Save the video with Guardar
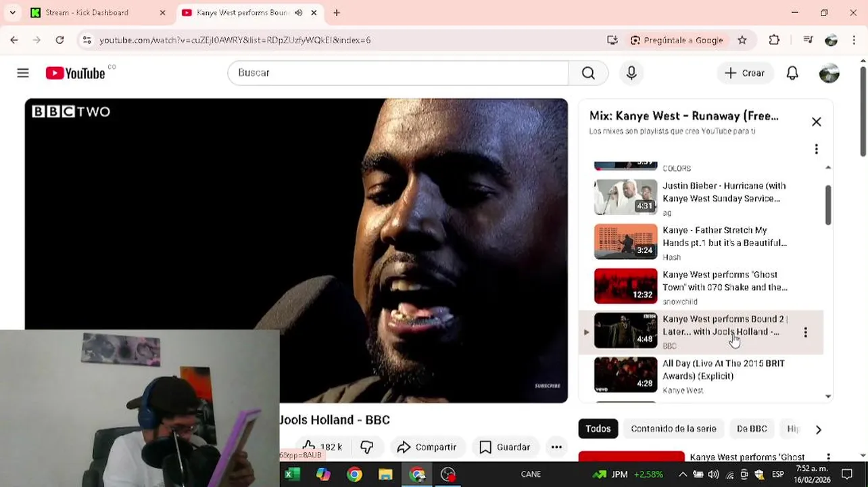Viewport: 868px width, 487px height. pos(504,447)
